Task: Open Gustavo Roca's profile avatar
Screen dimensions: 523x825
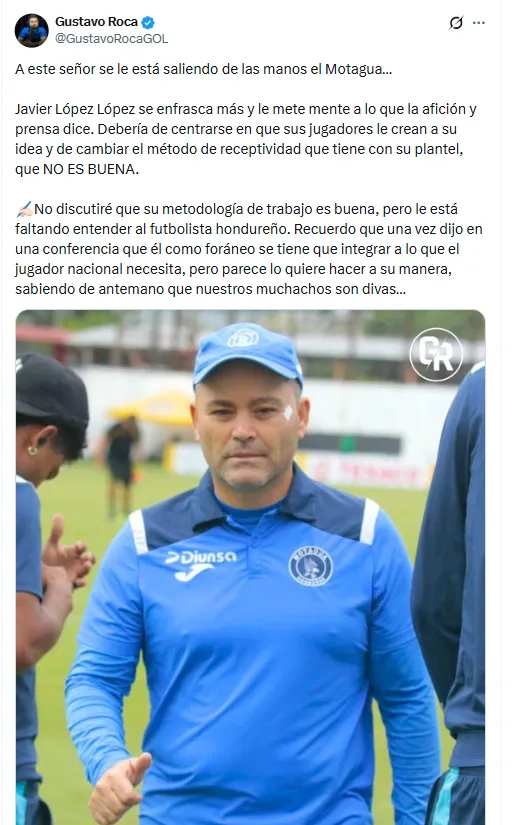Action: [32, 31]
